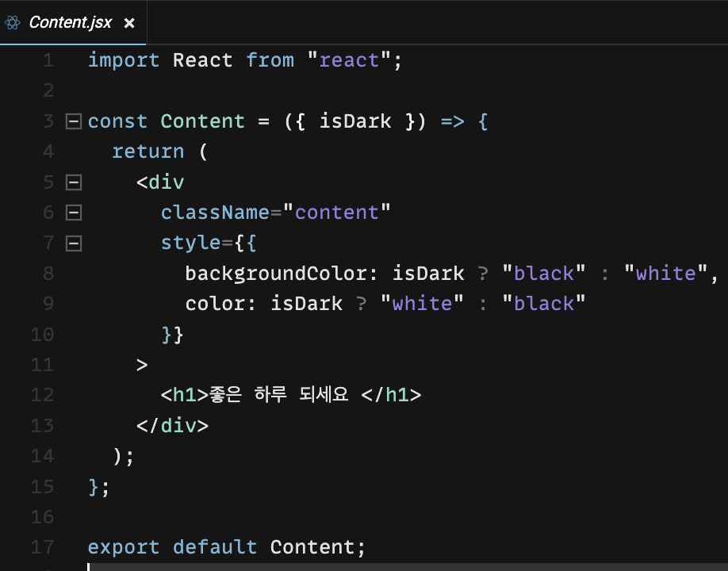Viewport: 728px width, 571px height.
Task: Click the opening '<div' tag
Action: pos(160,182)
